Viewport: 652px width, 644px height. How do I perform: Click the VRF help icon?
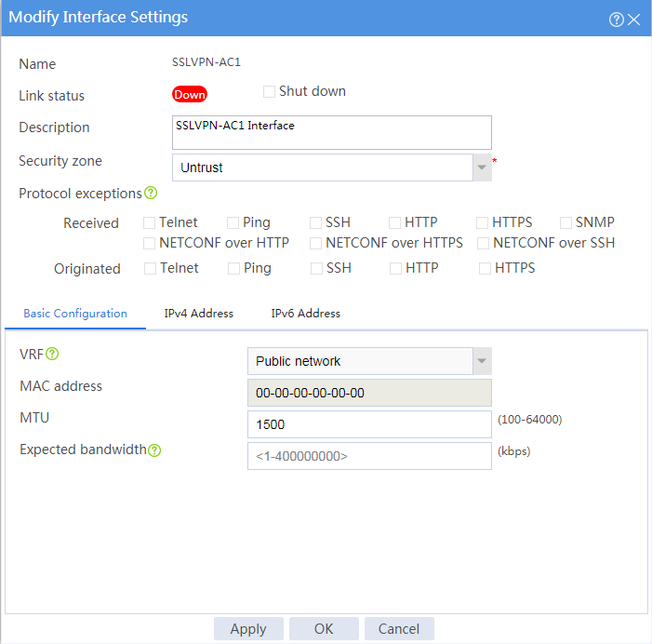pyautogui.click(x=52, y=354)
